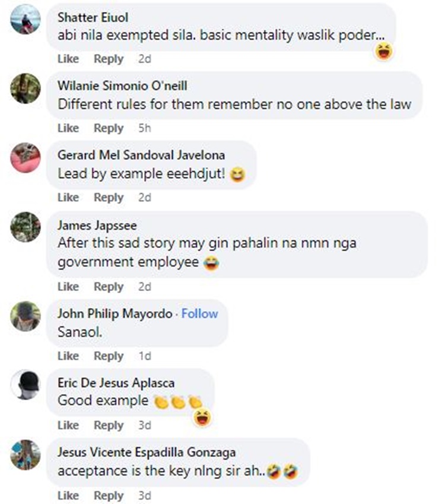445x504 pixels.
Task: Like Shatter Eiuol's comment
Action: 68,59
